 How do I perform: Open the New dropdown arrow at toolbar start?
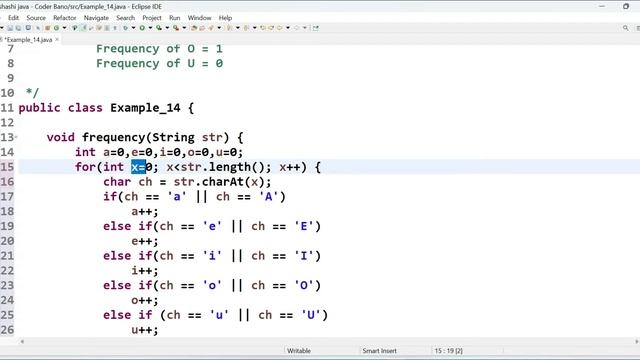pyautogui.click(x=2, y=28)
